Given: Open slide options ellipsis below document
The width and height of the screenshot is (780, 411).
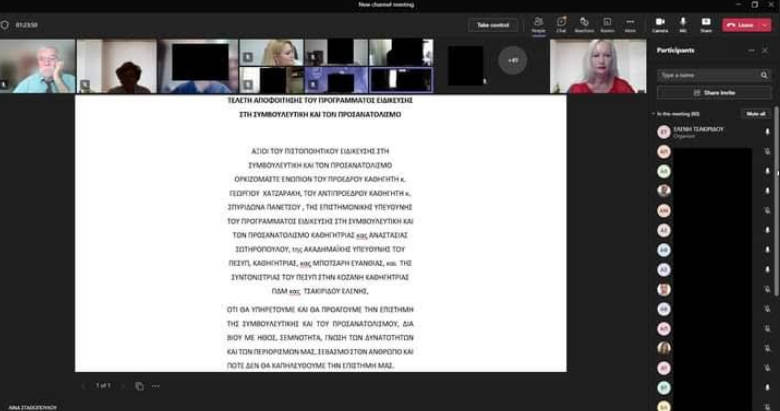Looking at the screenshot, I should [156, 385].
